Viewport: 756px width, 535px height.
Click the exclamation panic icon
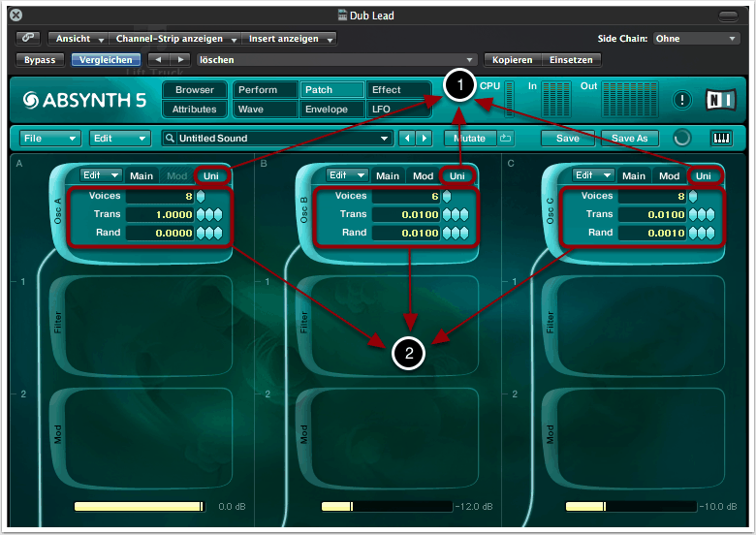click(x=682, y=99)
